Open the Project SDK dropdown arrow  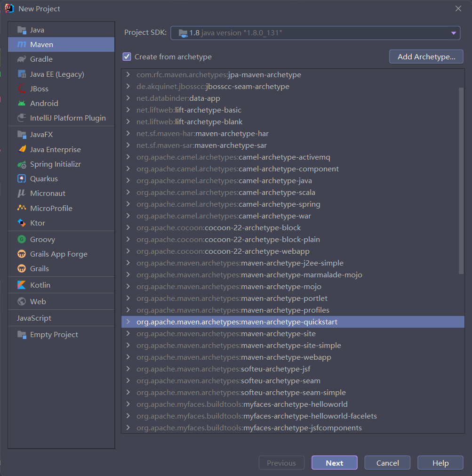[x=454, y=33]
